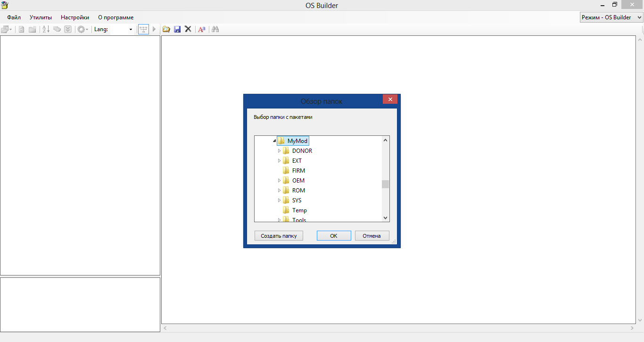The width and height of the screenshot is (644, 342).
Task: Click the Отмена button
Action: pos(372,236)
